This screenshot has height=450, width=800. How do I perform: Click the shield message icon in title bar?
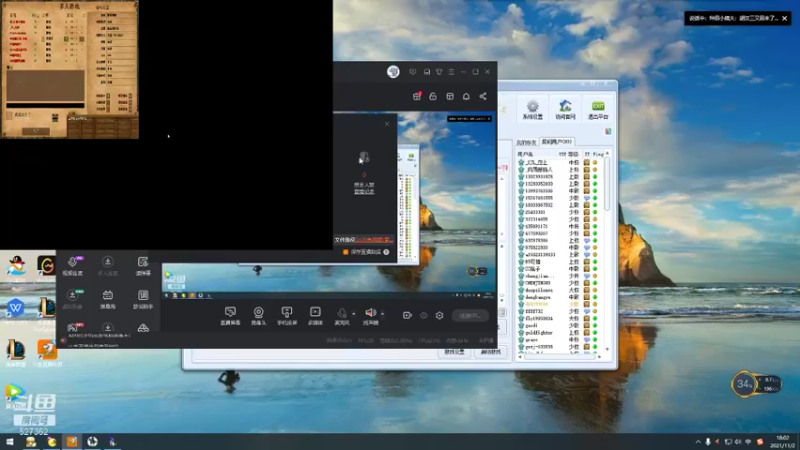coord(413,72)
